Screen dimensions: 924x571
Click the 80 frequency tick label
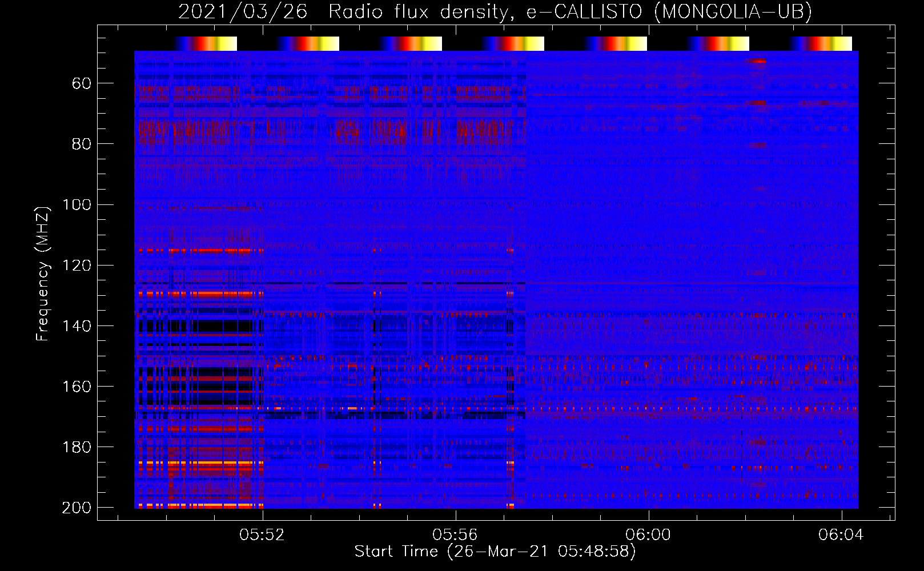click(x=82, y=144)
